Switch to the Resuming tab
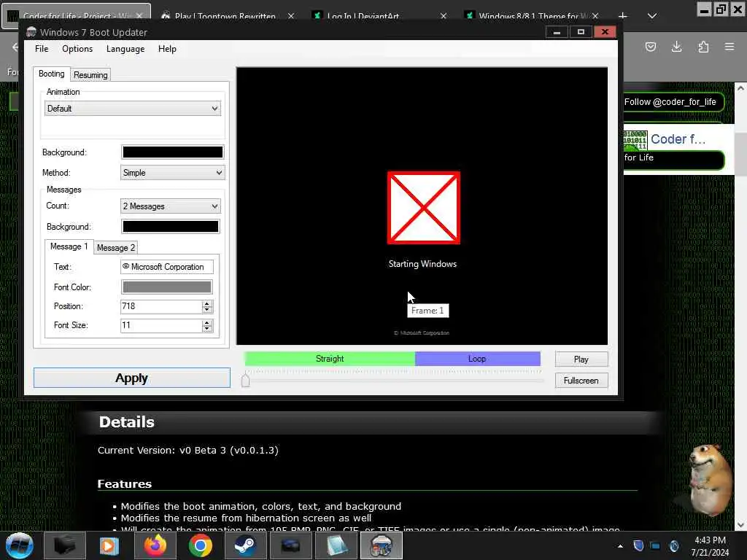The image size is (747, 560). point(90,75)
